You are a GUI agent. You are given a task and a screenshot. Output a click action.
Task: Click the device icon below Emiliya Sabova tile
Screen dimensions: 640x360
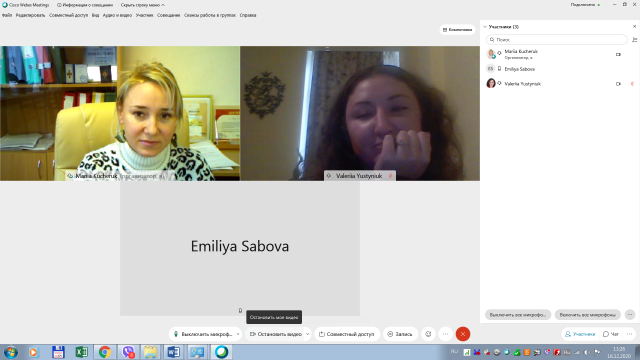click(240, 311)
